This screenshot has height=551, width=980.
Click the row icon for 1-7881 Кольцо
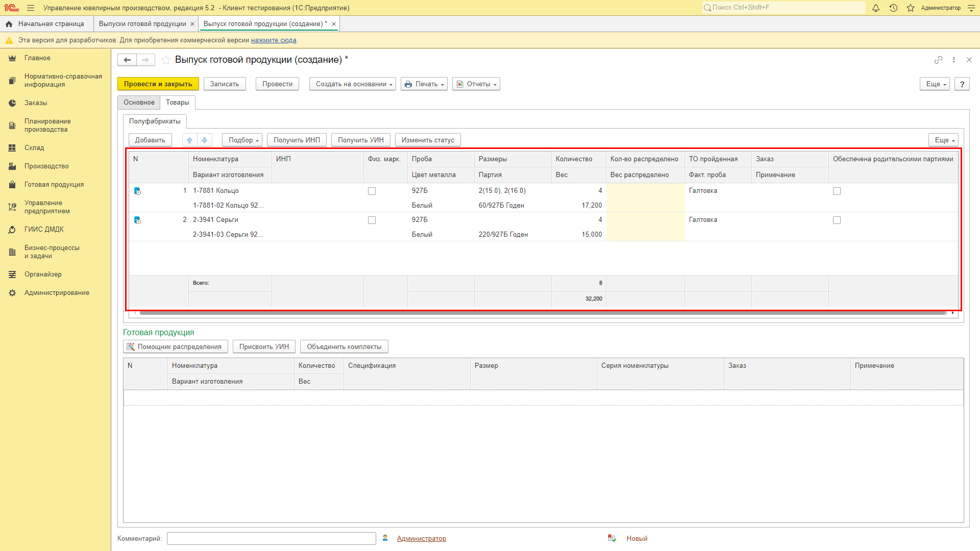point(137,191)
